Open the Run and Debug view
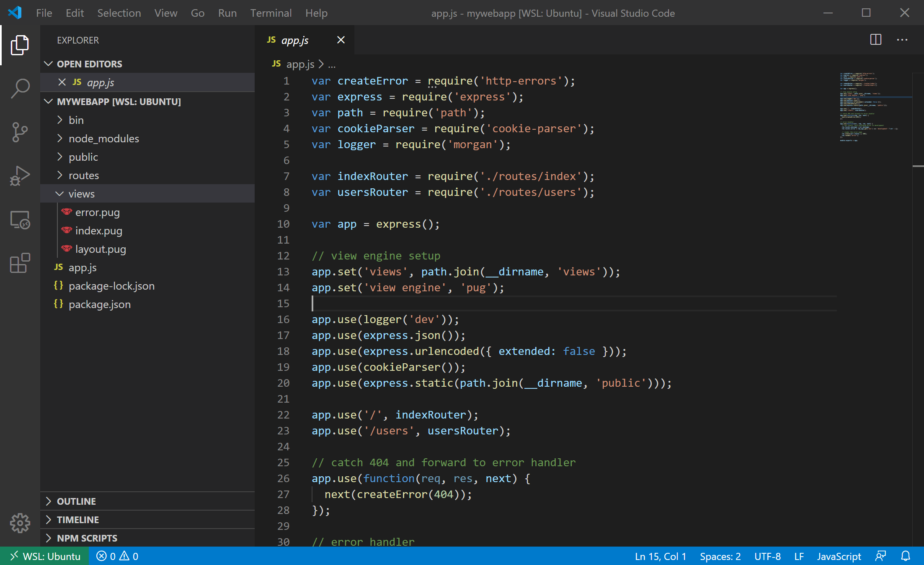Image resolution: width=924 pixels, height=565 pixels. [20, 176]
